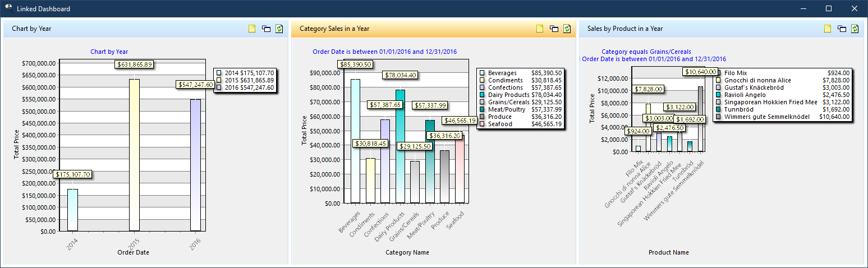868x268 pixels.
Task: Click the 2016 legend color swatch
Action: pyautogui.click(x=220, y=87)
